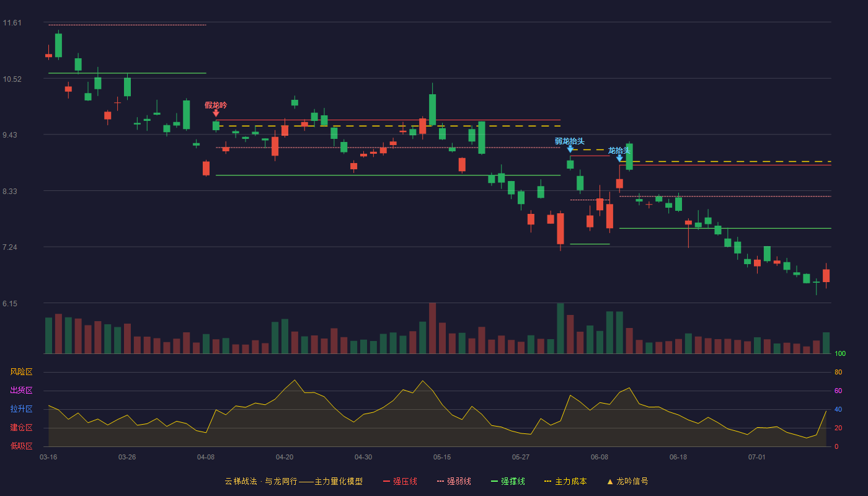868x496 pixels.
Task: Select the 建仓区 zone label
Action: click(21, 428)
